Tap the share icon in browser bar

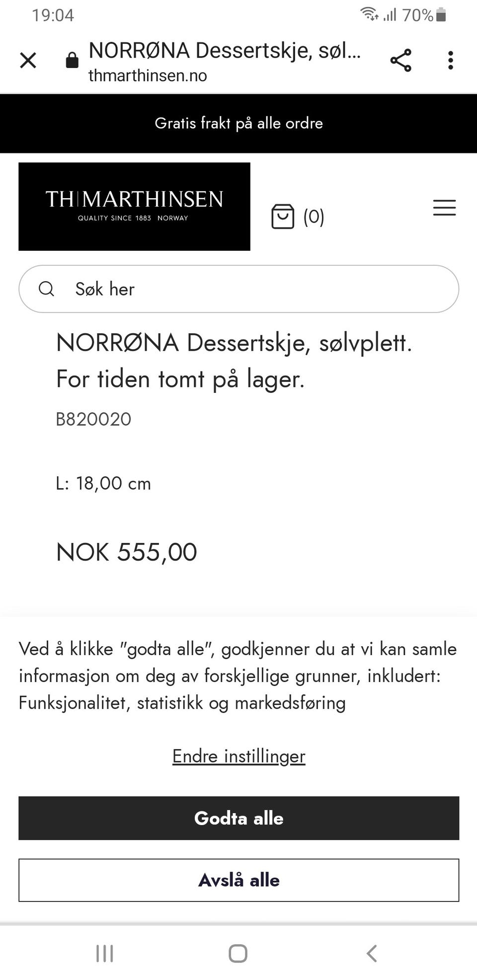click(x=400, y=61)
